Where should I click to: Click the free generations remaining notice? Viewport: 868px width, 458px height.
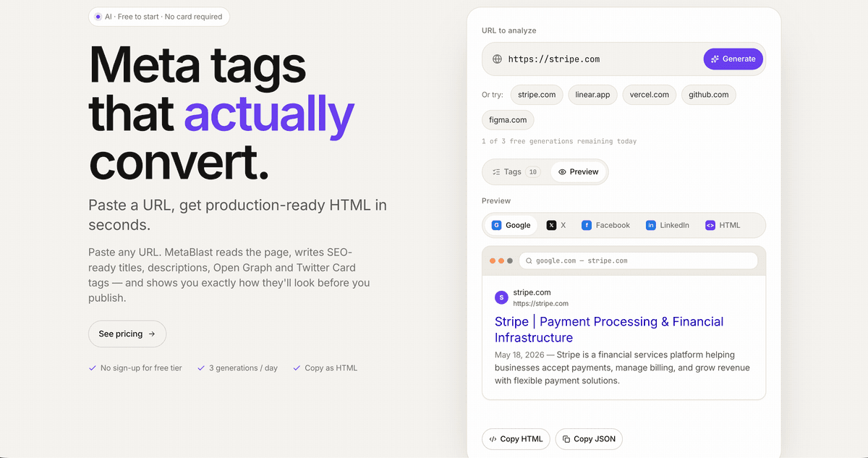(559, 141)
